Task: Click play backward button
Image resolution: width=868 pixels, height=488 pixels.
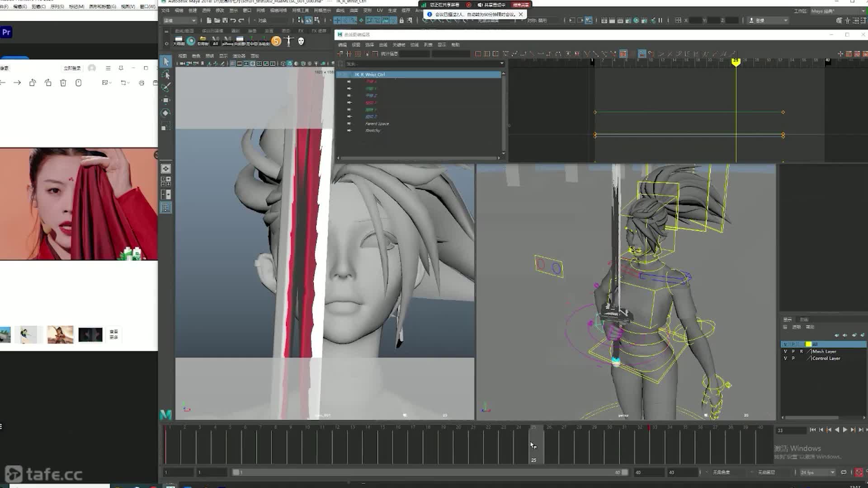Action: [x=837, y=430]
